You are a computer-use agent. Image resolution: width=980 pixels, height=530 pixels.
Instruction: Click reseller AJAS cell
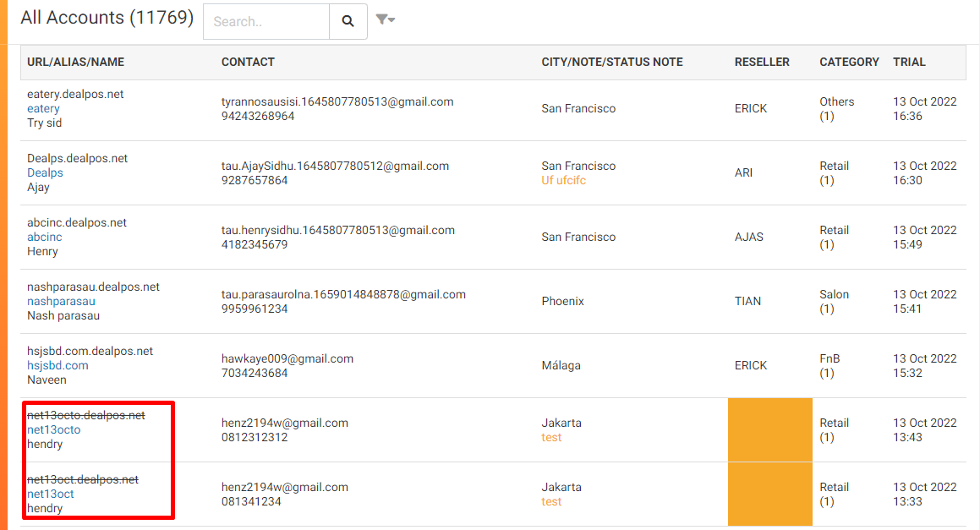[749, 238]
